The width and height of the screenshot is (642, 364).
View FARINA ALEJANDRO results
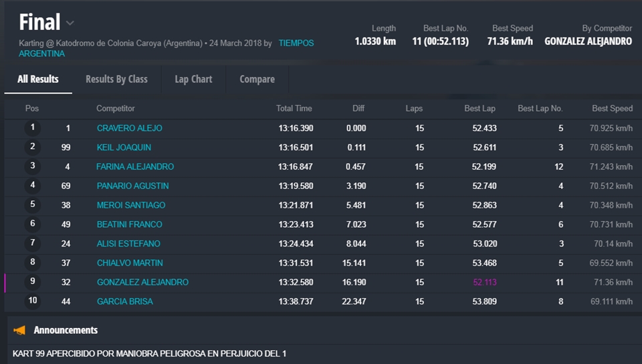(x=135, y=167)
